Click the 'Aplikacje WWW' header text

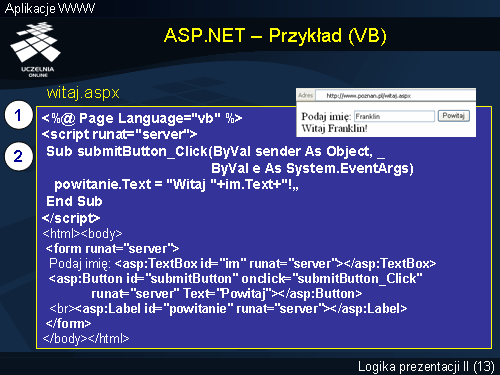point(50,8)
